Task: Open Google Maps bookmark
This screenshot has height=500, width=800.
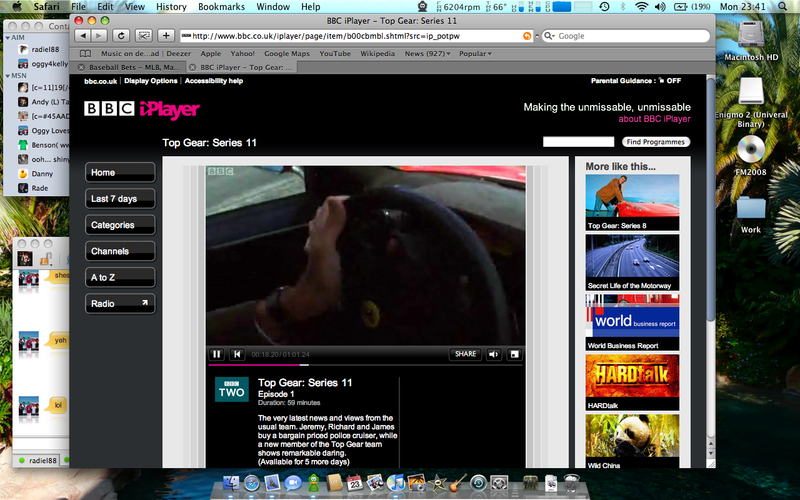Action: [287, 54]
